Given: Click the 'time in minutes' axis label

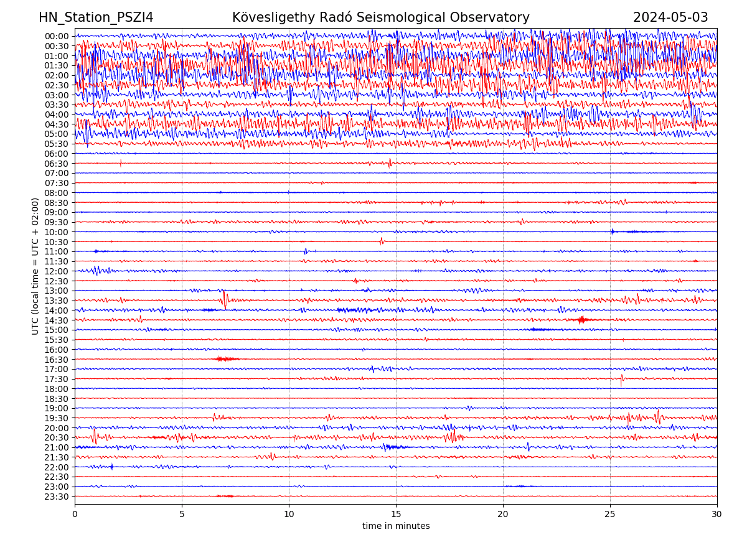Looking at the screenshot, I should pyautogui.click(x=396, y=526).
